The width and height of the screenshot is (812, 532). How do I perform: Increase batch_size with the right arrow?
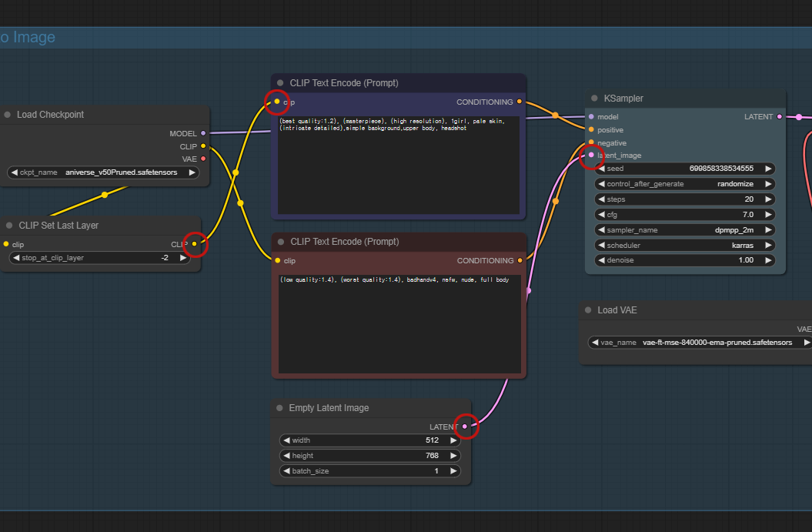click(453, 471)
